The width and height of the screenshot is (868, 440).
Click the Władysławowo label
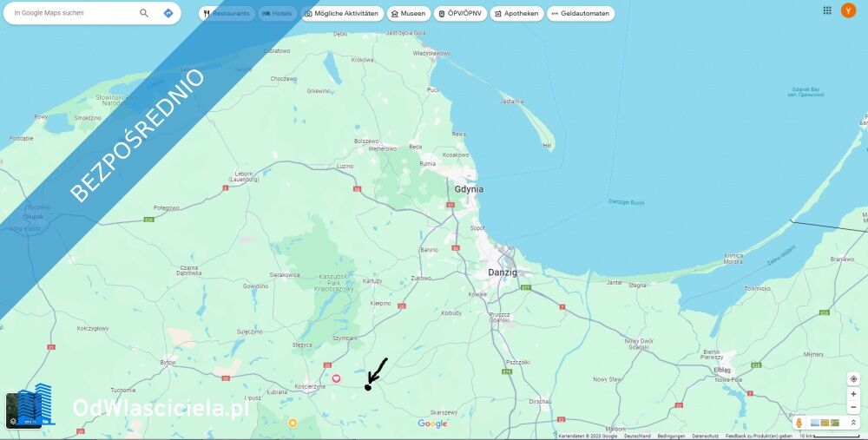(x=431, y=54)
